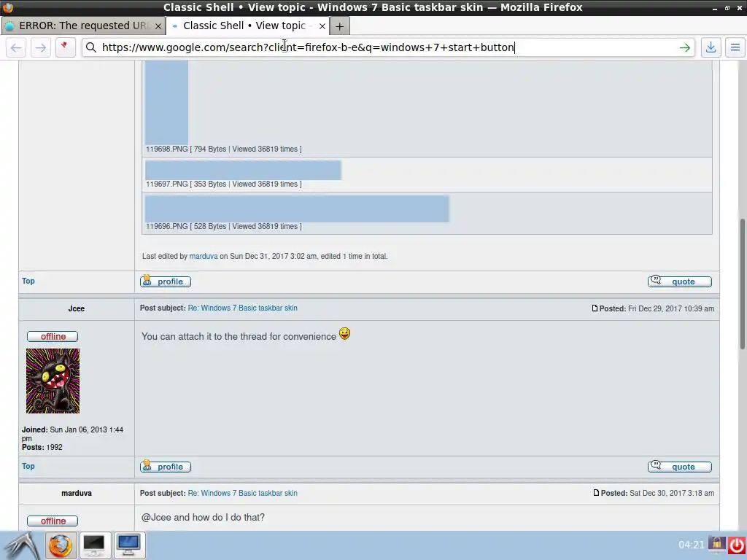The image size is (747, 560).
Task: Open the Firefox hamburger menu
Action: click(735, 47)
